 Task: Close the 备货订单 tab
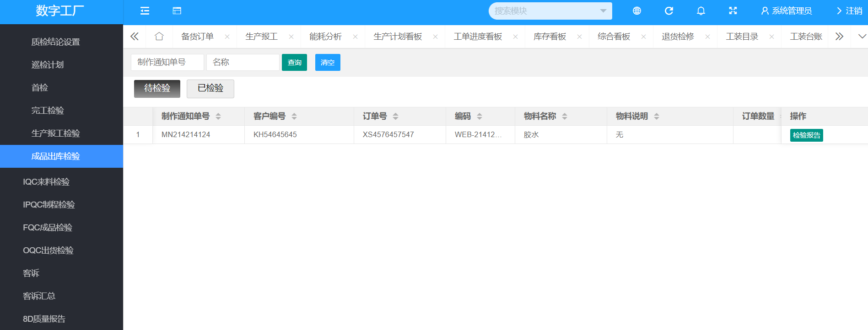pyautogui.click(x=227, y=37)
